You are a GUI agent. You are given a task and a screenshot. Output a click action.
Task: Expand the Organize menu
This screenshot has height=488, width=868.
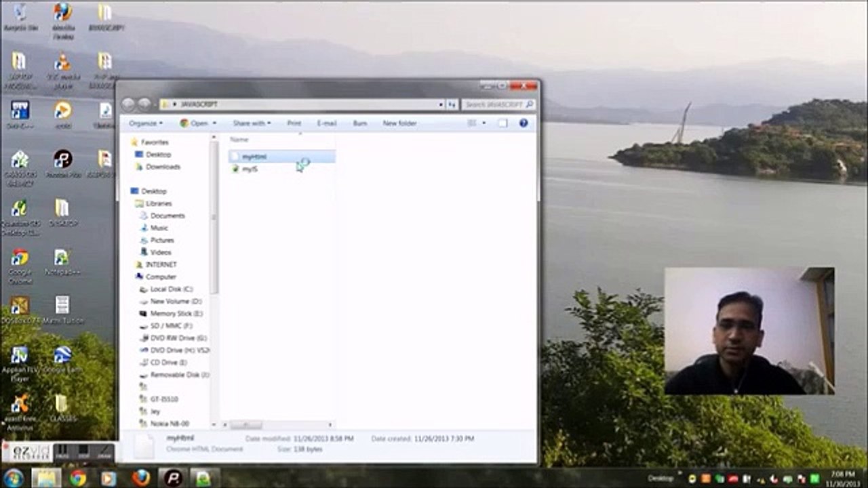(x=146, y=123)
